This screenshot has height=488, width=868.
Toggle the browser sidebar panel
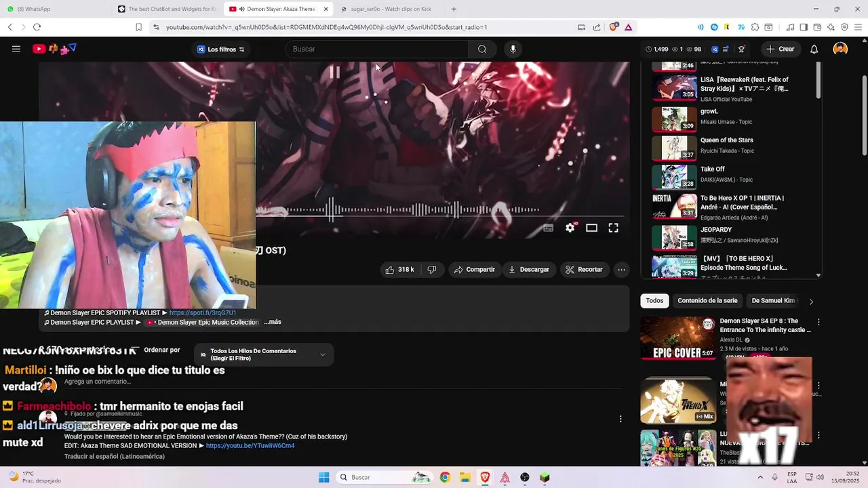coord(804,27)
